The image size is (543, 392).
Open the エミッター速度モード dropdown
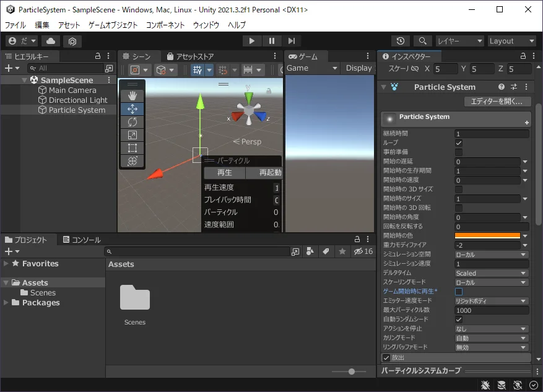[491, 301]
